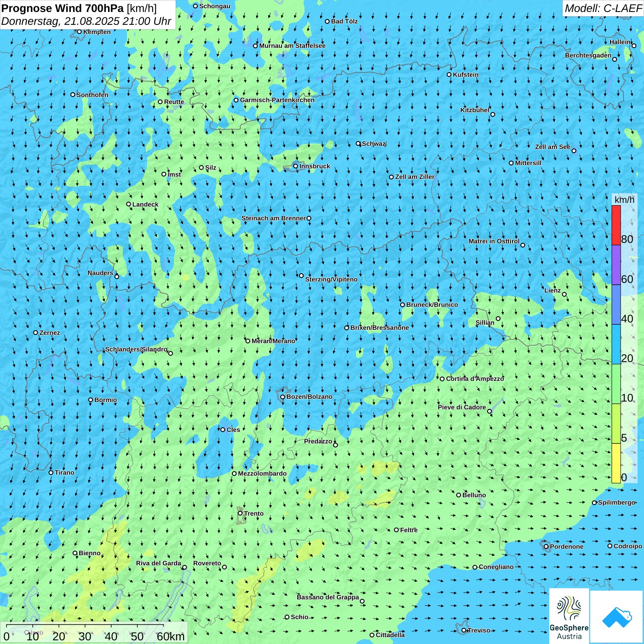Click the Riva del Garda label

point(159,563)
